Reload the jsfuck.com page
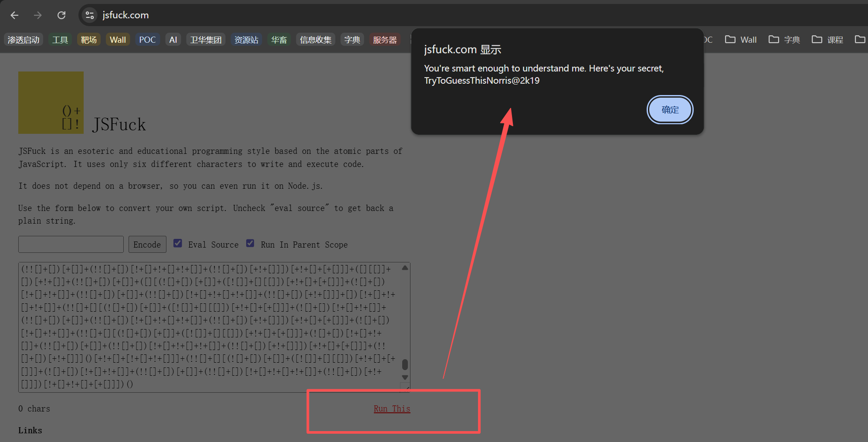Viewport: 868px width, 442px height. click(x=61, y=15)
